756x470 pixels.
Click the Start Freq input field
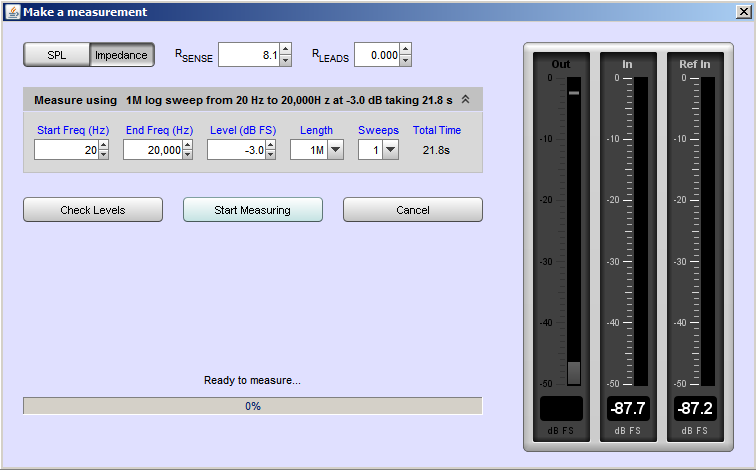click(67, 150)
